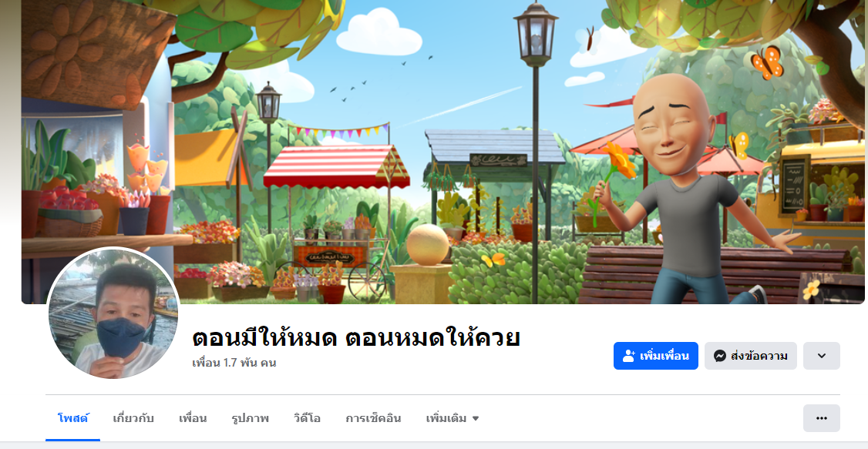The image size is (868, 449).
Task: Click the Messenger icon on ส่งข้อความ button
Action: (720, 356)
